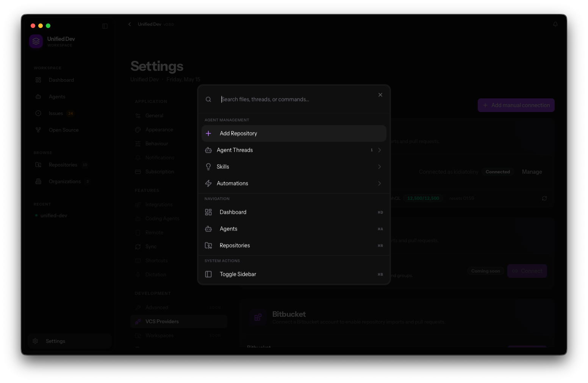Click the lightning bolt Automations icon
This screenshot has height=383, width=588.
pyautogui.click(x=208, y=184)
